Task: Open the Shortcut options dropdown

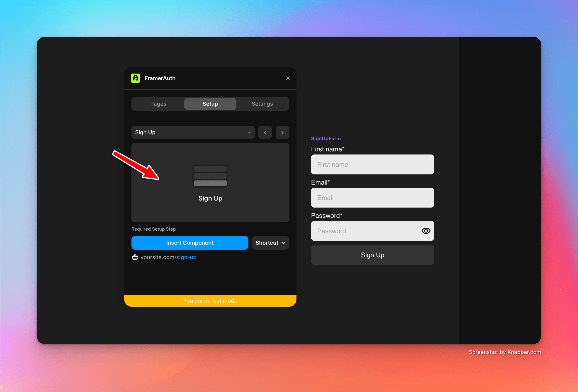Action: tap(271, 243)
